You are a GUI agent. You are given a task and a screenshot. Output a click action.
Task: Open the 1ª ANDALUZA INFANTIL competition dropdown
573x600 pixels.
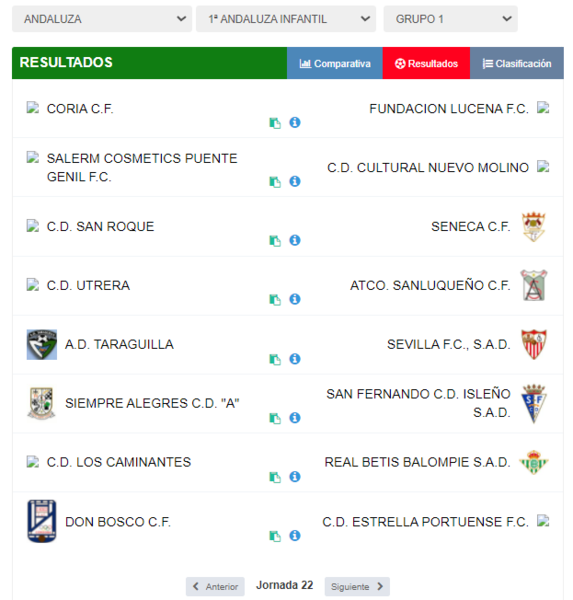point(286,19)
